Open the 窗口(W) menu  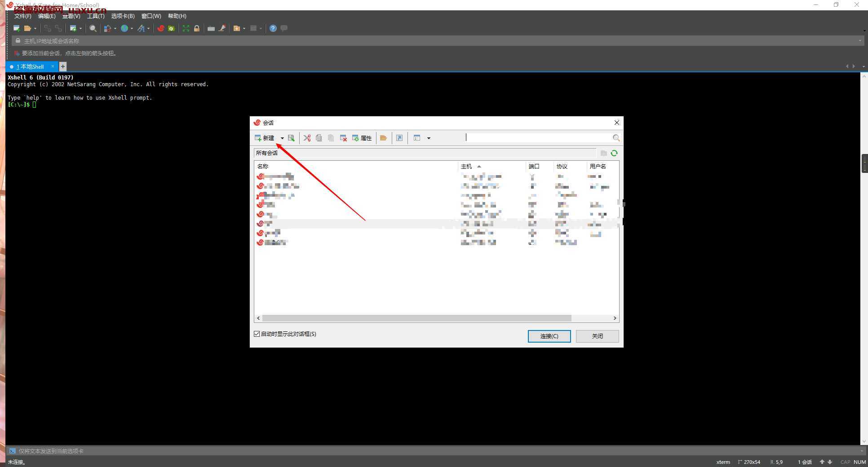151,16
